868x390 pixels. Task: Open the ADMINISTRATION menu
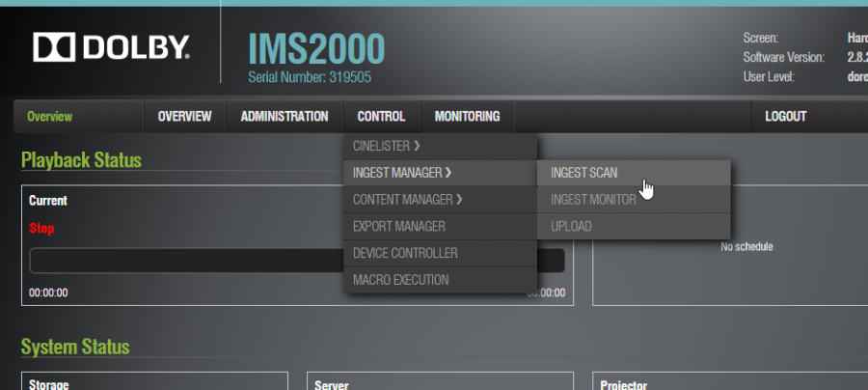coord(284,117)
